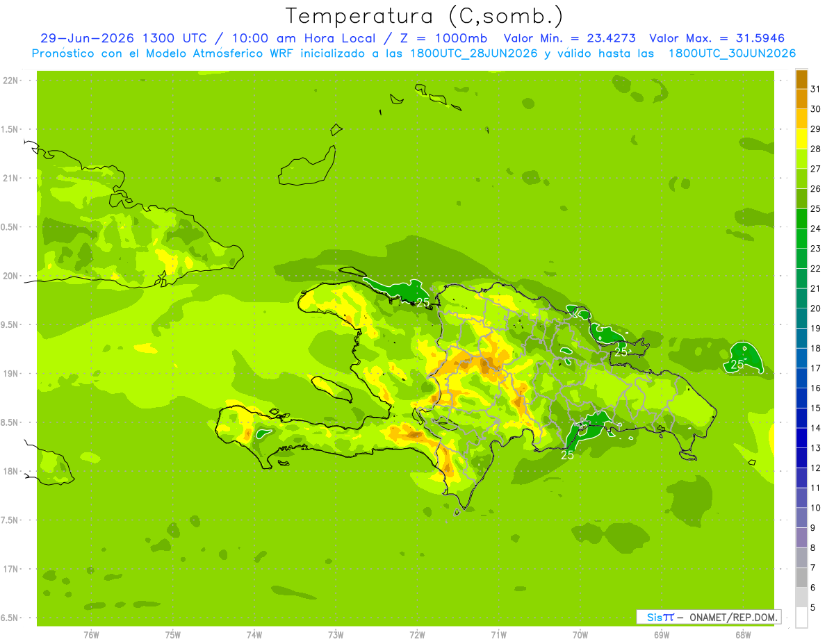Pick the orange swatch between 30 and 31

(x=801, y=99)
